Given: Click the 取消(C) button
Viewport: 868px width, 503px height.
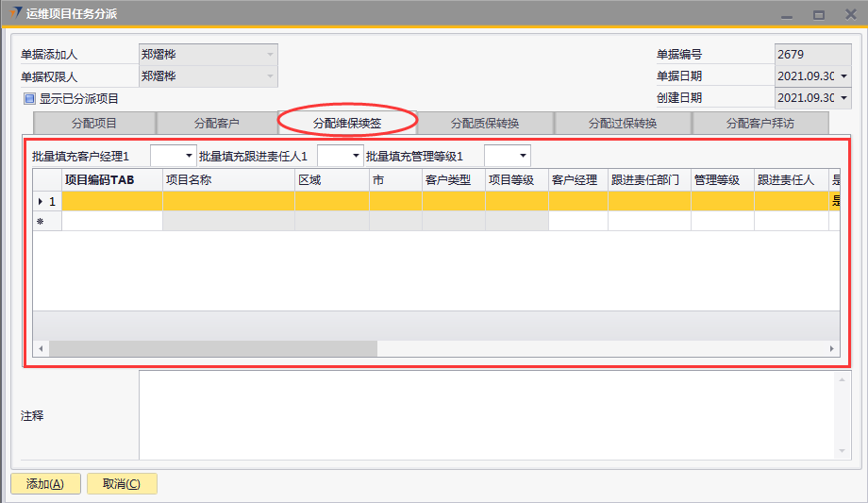Looking at the screenshot, I should point(122,484).
